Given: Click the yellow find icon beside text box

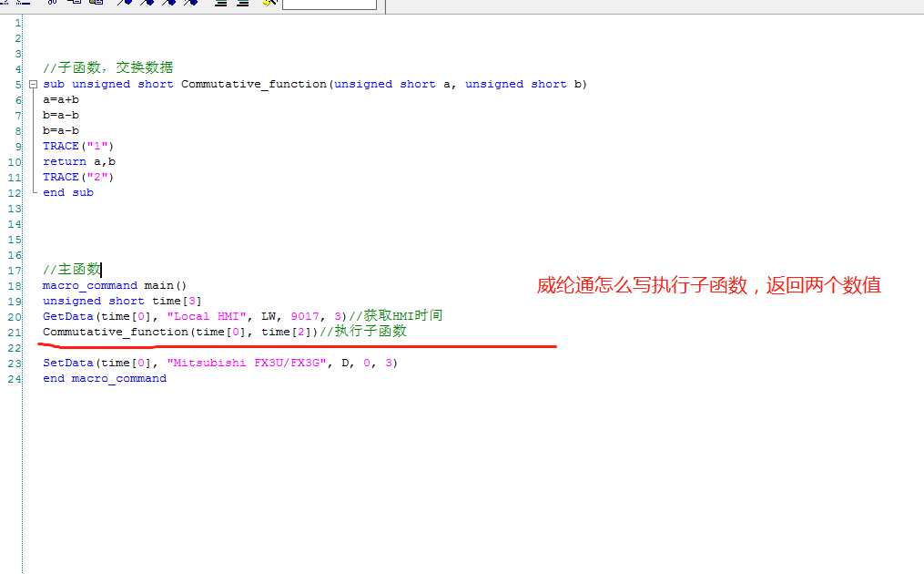Looking at the screenshot, I should tap(269, 3).
